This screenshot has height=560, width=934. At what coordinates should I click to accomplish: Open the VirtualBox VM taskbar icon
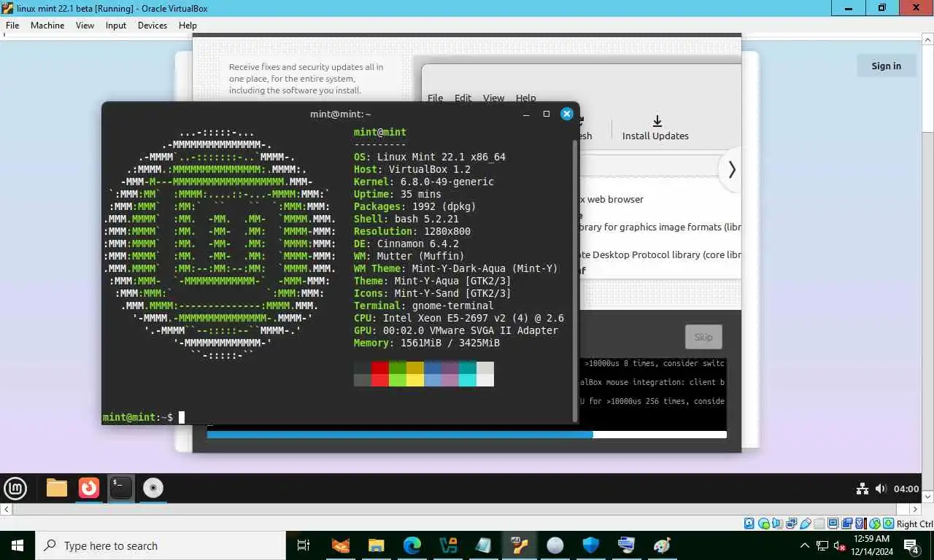[520, 545]
